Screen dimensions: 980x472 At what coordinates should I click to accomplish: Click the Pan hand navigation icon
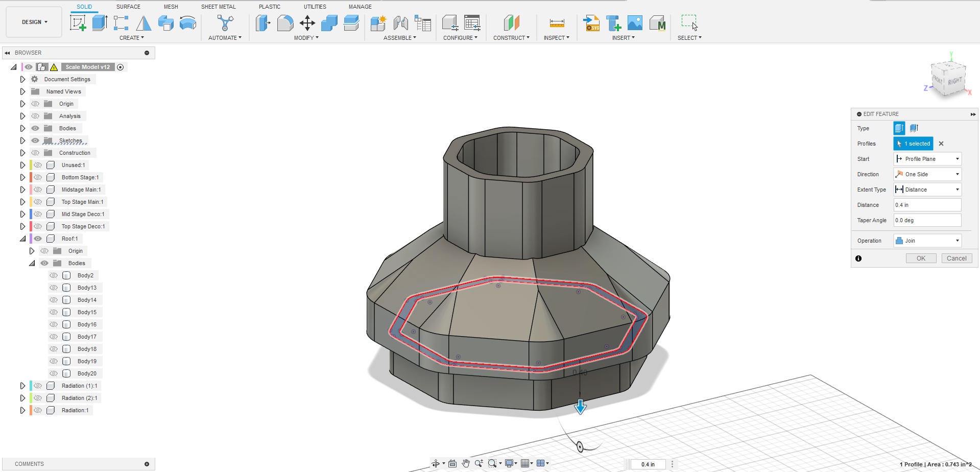click(x=466, y=463)
